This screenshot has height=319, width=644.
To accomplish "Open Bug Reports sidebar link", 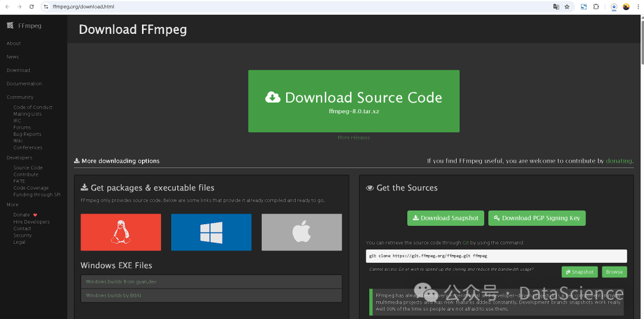I will [27, 134].
